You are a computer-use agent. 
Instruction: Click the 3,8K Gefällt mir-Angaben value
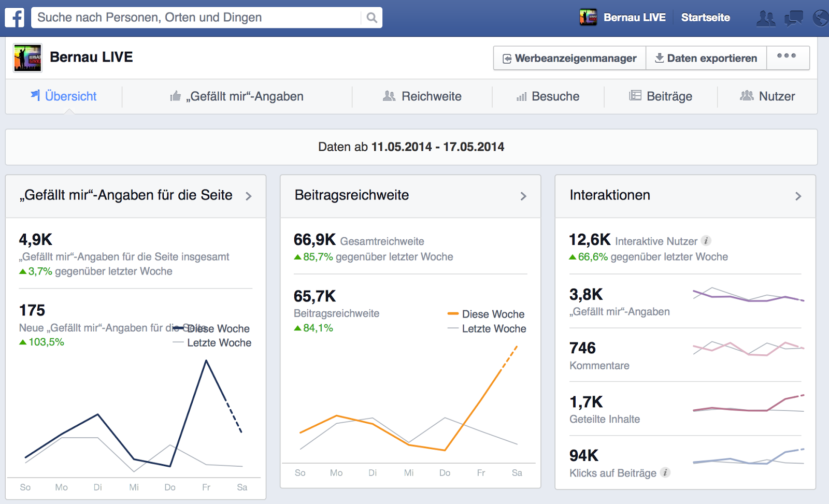pos(586,295)
